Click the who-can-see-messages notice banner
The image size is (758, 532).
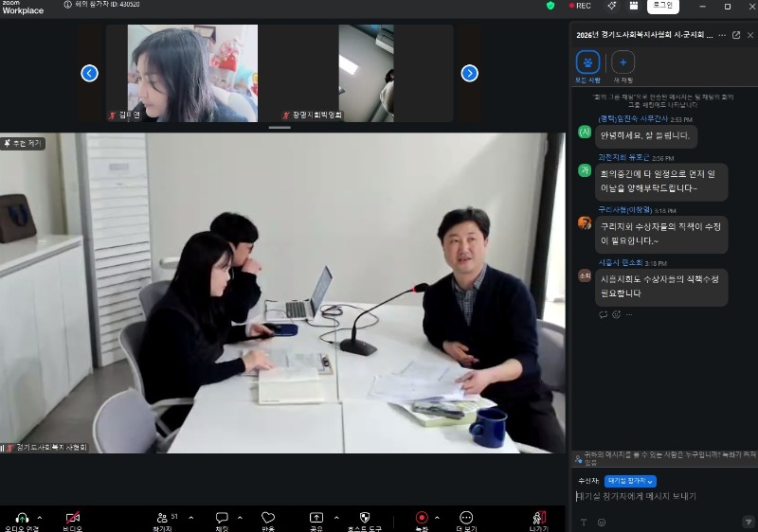(x=665, y=458)
